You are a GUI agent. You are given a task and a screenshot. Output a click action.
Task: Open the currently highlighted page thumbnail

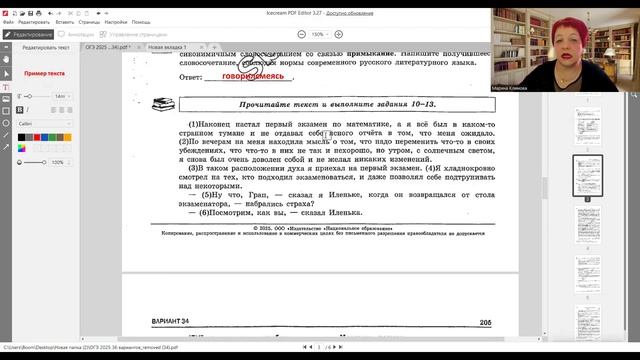point(587,176)
